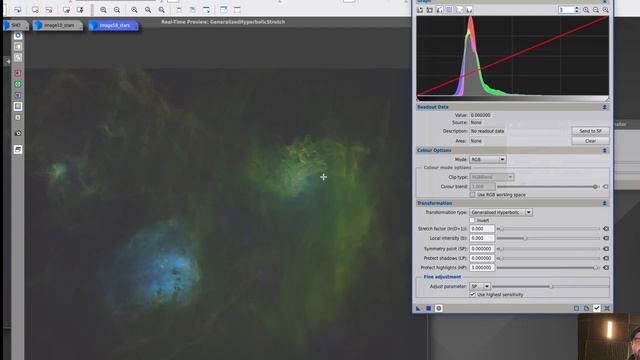Collapse the left side panel arrow
The width and height of the screenshot is (640, 360).
pos(7,61)
